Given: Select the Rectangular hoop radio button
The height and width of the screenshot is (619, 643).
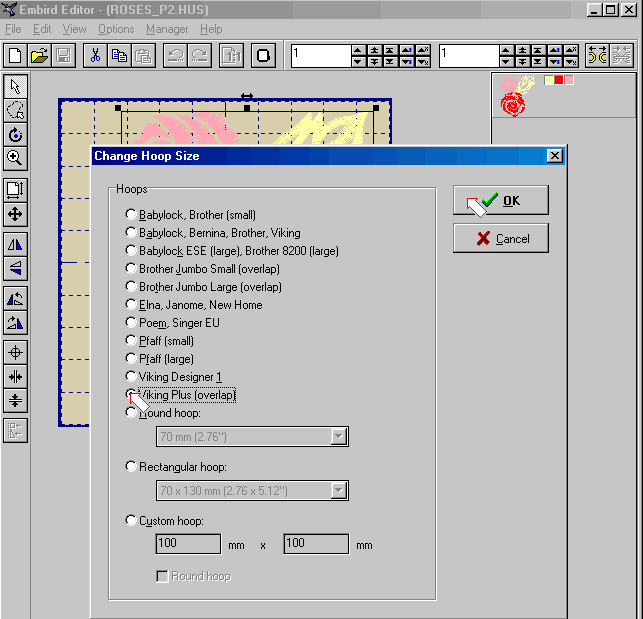Looking at the screenshot, I should (176, 467).
